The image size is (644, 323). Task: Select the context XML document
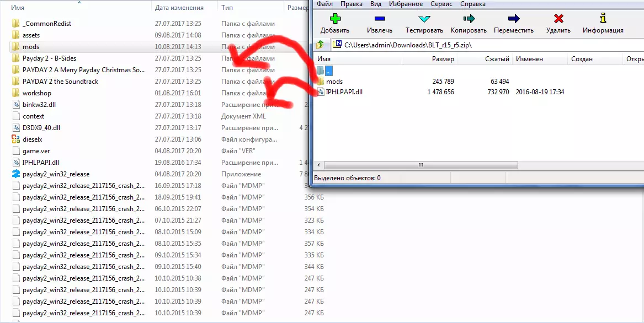[x=33, y=116]
